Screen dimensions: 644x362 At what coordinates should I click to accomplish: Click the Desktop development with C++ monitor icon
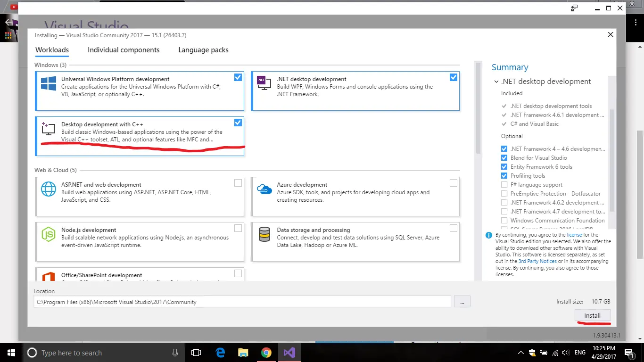tap(49, 129)
